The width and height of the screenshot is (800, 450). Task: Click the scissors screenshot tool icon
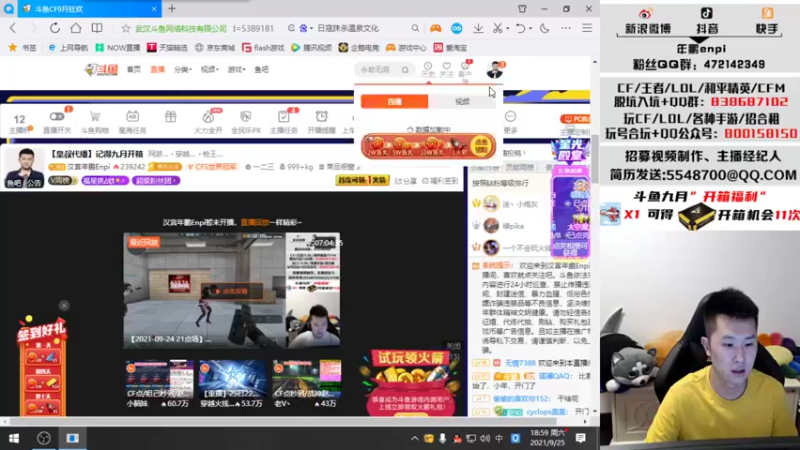click(x=497, y=28)
